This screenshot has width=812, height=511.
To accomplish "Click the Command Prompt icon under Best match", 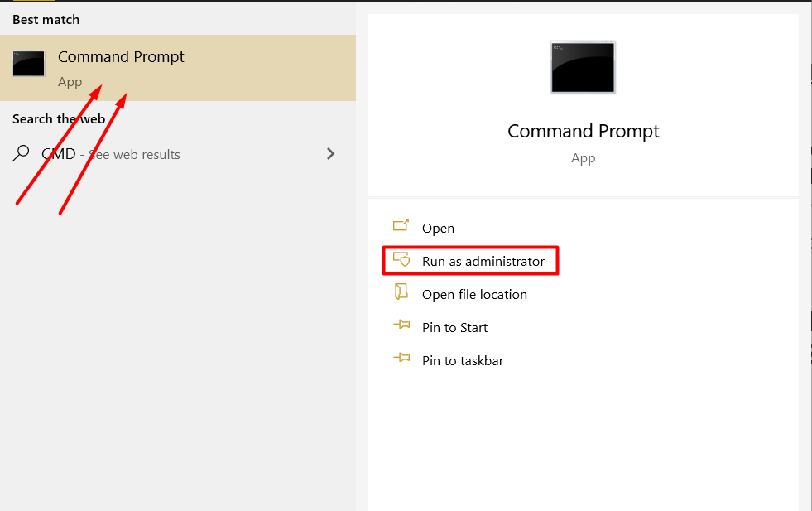I will tap(29, 65).
